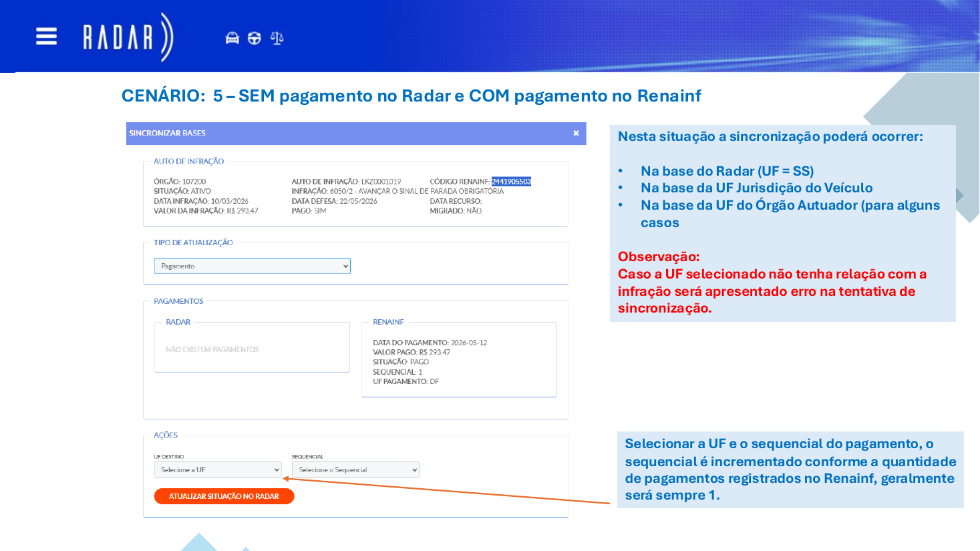Click the highlighted Código Renainf number

coord(511,182)
